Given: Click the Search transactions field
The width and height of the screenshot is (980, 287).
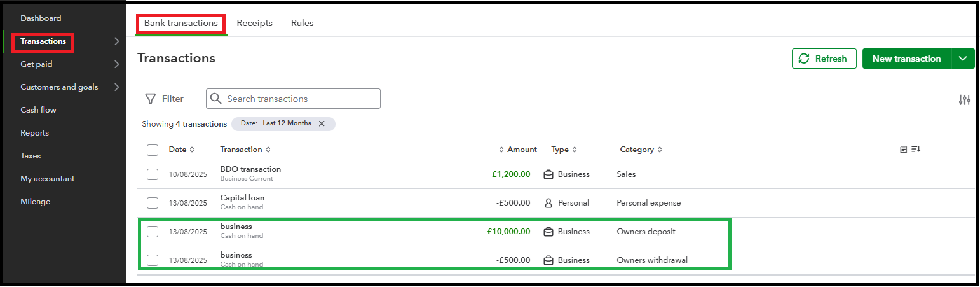Looking at the screenshot, I should [x=299, y=99].
